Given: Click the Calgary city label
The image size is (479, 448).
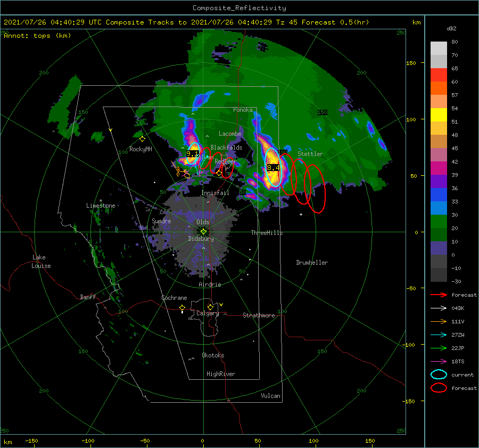Looking at the screenshot, I should click(208, 313).
